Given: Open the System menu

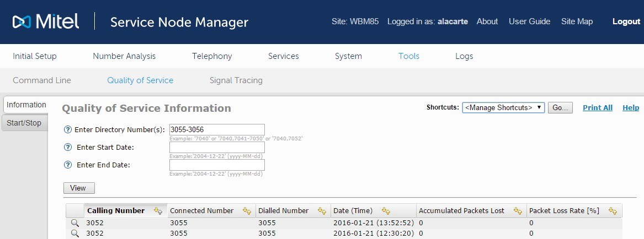Looking at the screenshot, I should point(348,56).
